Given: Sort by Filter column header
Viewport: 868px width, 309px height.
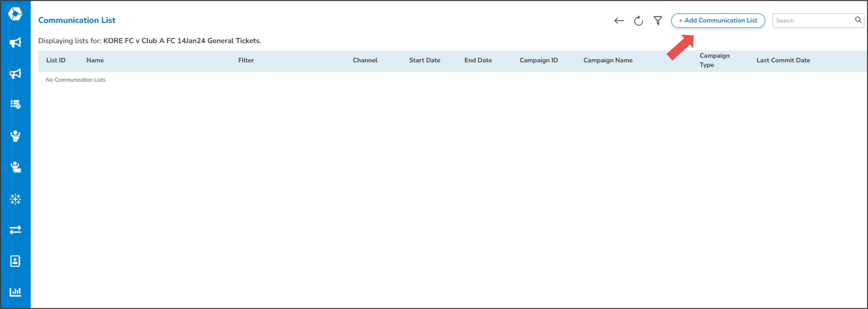Looking at the screenshot, I should (x=246, y=60).
